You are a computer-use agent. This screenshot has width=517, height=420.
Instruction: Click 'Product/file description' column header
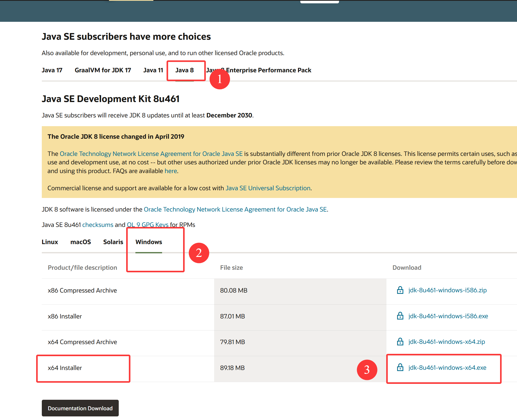pyautogui.click(x=82, y=268)
